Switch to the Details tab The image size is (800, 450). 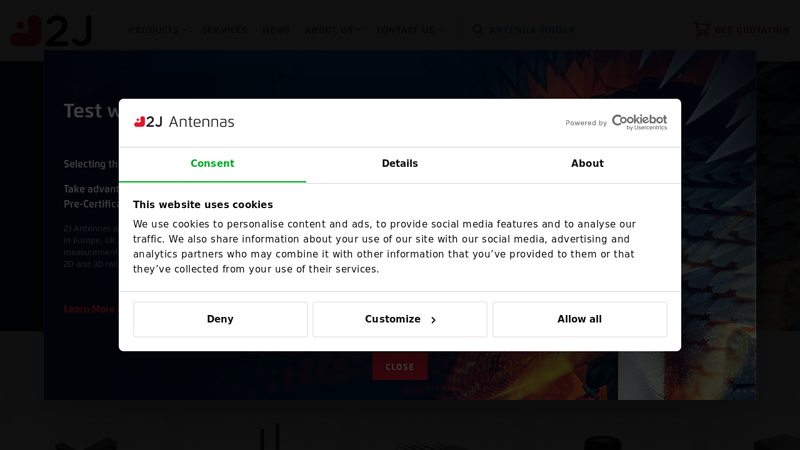pos(399,164)
